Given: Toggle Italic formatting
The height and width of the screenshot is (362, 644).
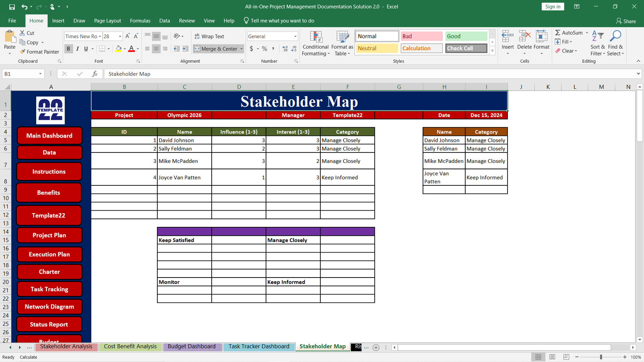Looking at the screenshot, I should coord(77,49).
